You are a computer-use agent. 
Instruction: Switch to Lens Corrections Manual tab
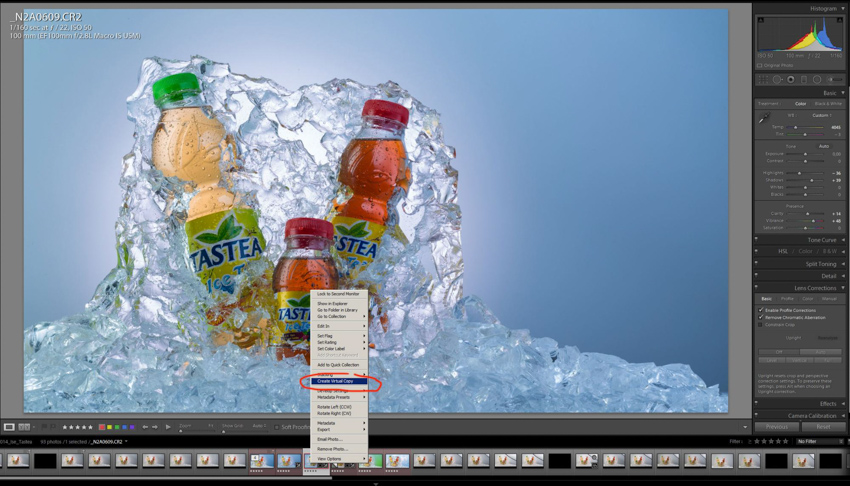point(829,299)
